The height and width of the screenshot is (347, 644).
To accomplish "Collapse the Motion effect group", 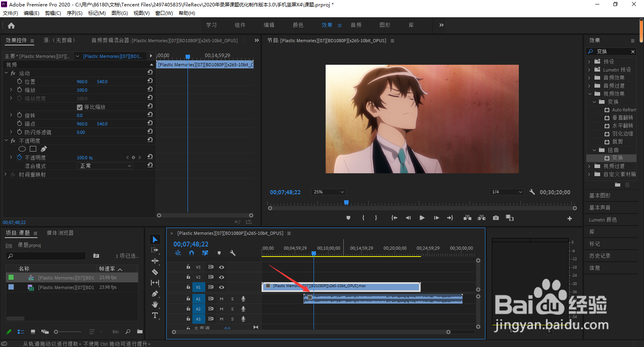I will (6, 73).
